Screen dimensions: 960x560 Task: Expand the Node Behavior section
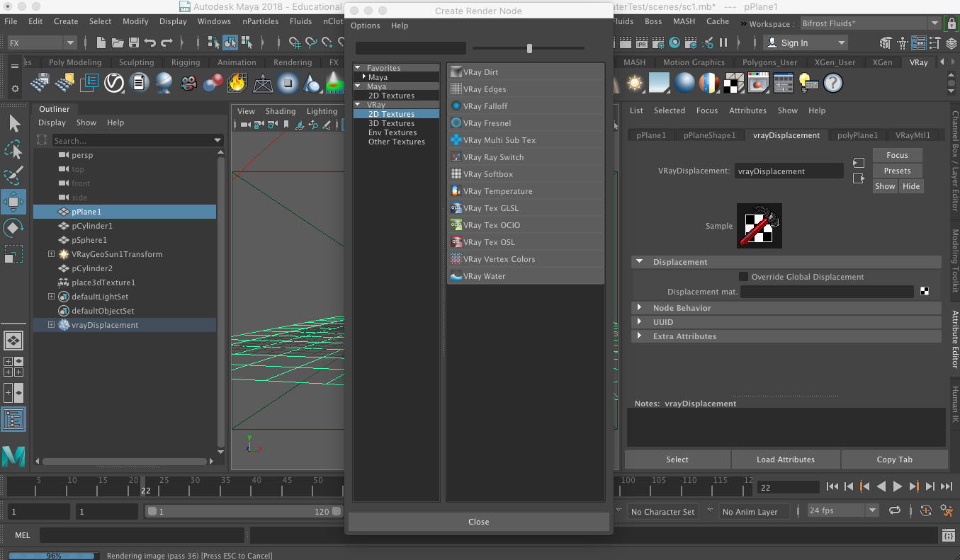(x=639, y=308)
